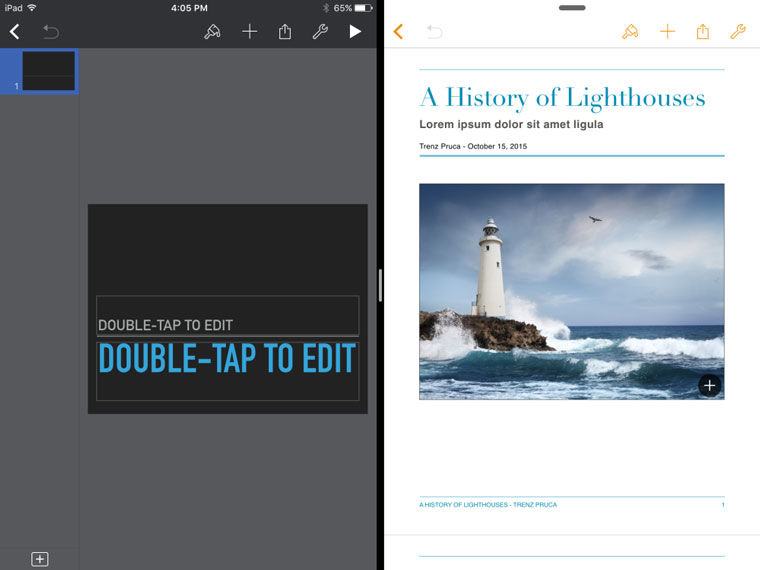Tap Keynote plus icon to insert object
Screen dimensions: 760x570
(250, 32)
